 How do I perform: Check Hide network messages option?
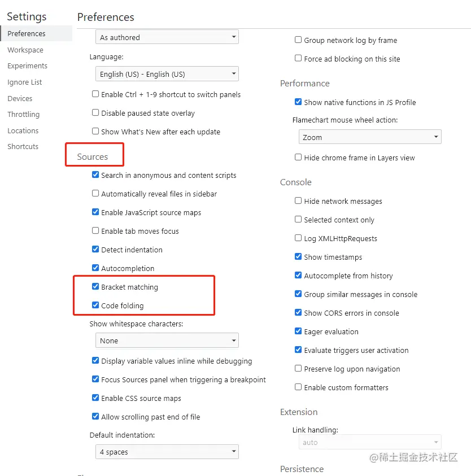tap(298, 201)
